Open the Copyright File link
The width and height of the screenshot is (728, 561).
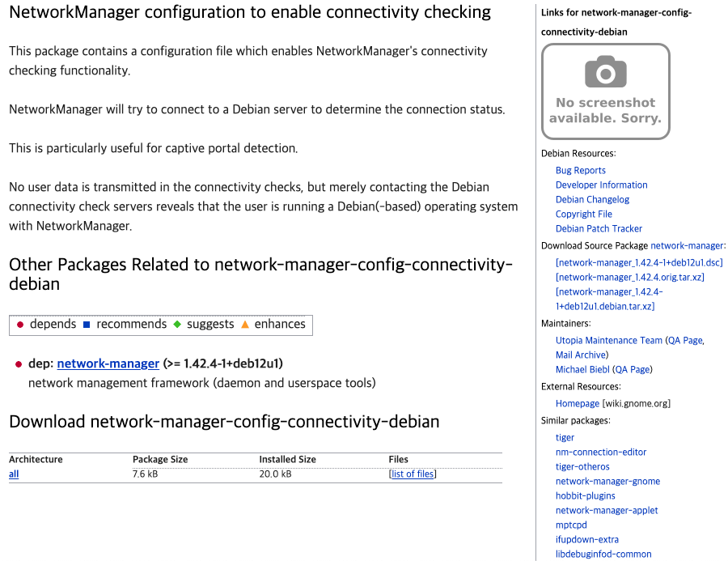pyautogui.click(x=583, y=215)
